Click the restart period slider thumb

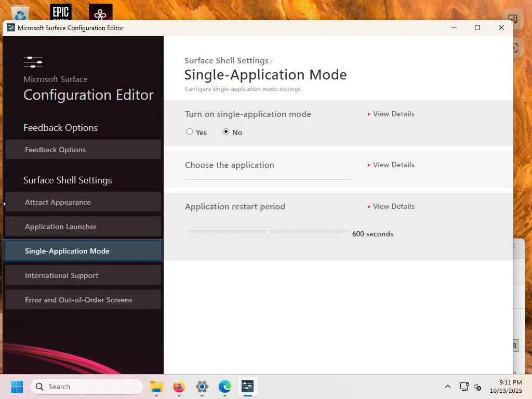pyautogui.click(x=268, y=231)
